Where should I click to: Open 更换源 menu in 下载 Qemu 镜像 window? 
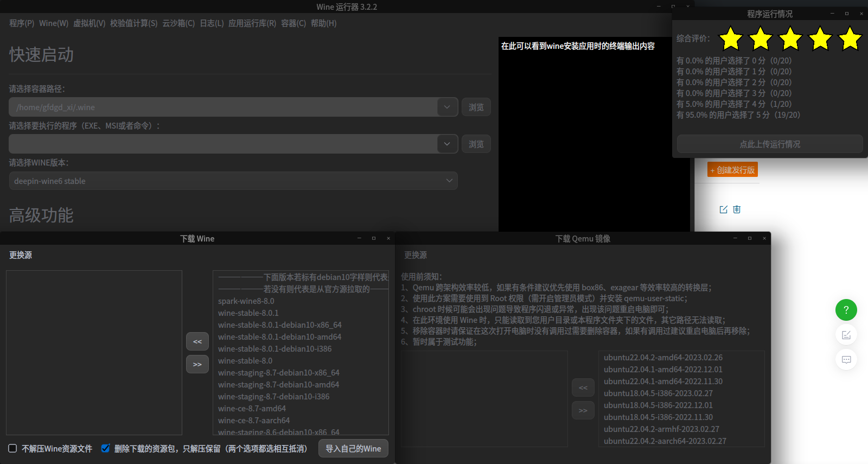pyautogui.click(x=416, y=255)
